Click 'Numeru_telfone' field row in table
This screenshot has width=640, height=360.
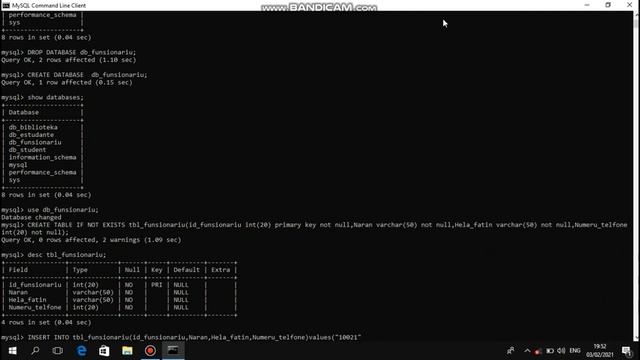point(119,307)
